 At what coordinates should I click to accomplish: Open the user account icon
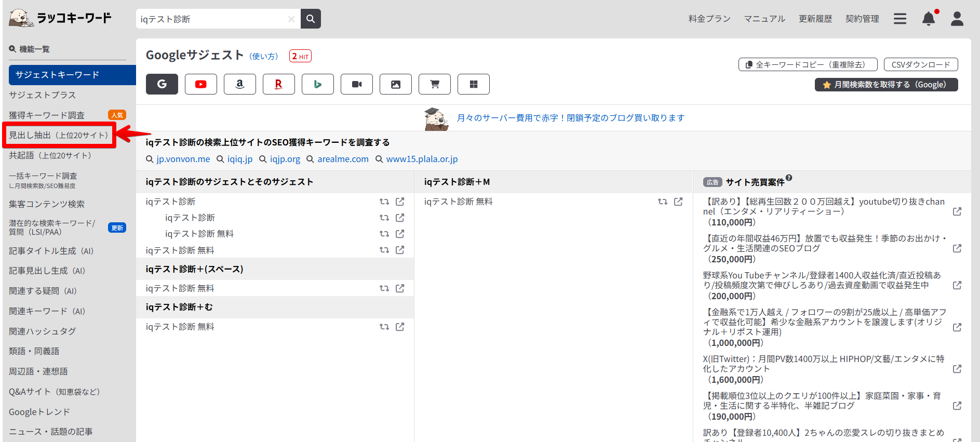click(x=957, y=19)
